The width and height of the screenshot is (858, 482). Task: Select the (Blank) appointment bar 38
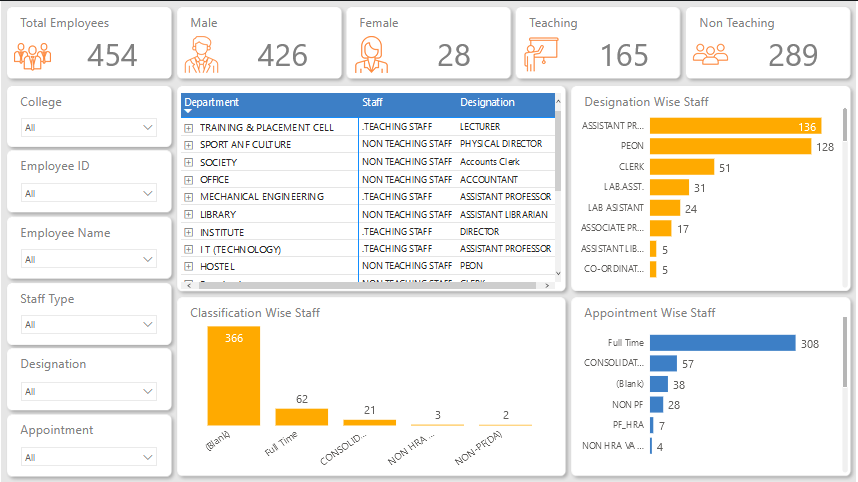click(659, 384)
